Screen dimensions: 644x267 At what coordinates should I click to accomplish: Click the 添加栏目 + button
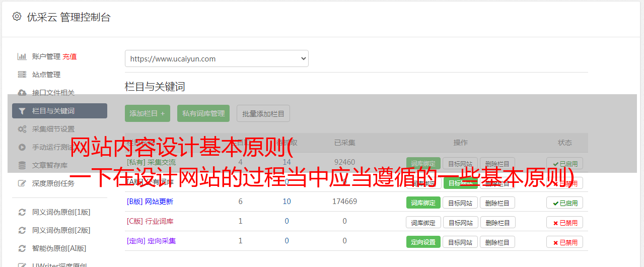click(148, 113)
